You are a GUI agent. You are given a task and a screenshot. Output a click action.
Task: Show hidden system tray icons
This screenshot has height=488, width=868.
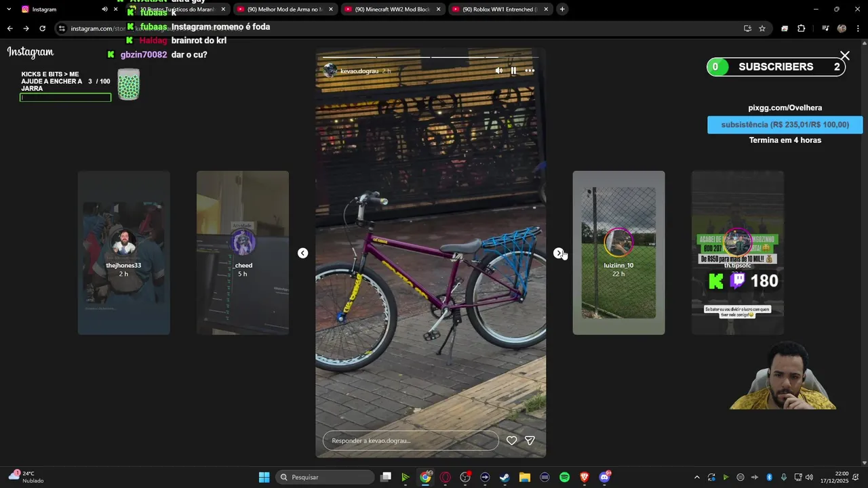[696, 477]
